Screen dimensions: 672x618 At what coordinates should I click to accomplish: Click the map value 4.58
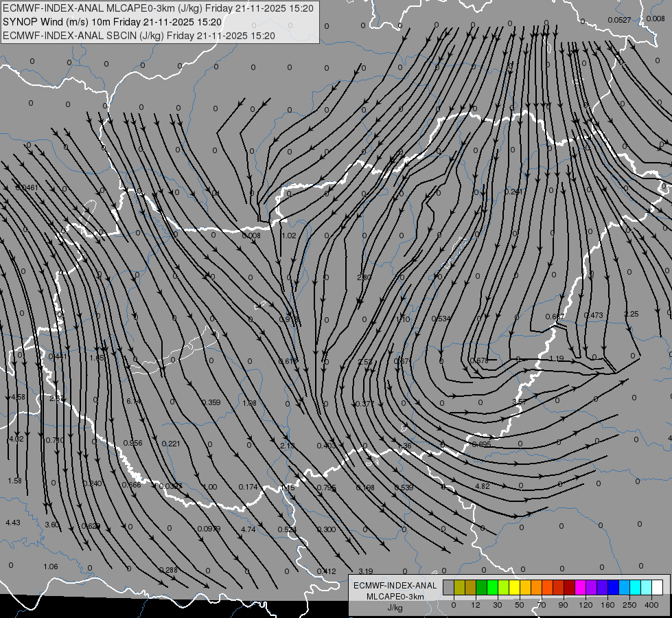tap(18, 397)
